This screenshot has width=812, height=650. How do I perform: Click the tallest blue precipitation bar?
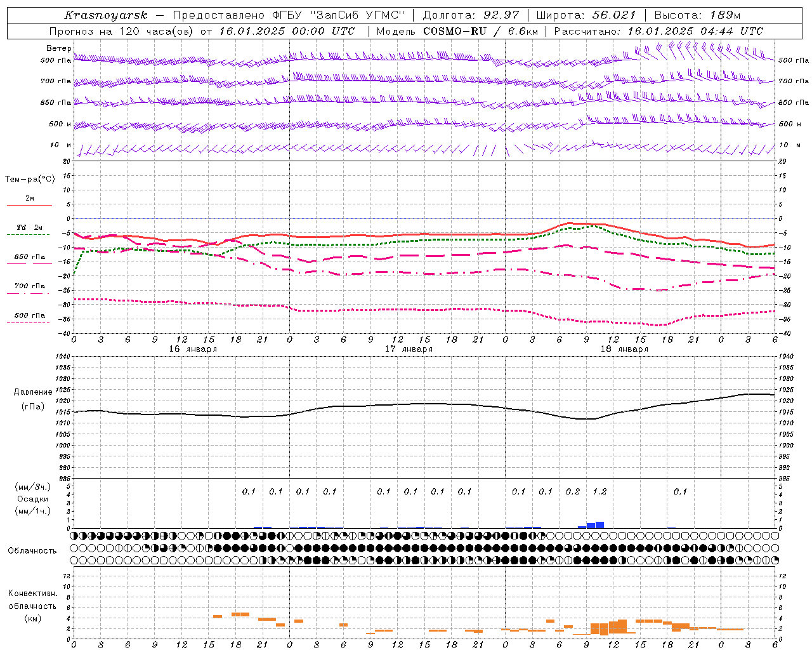coord(599,525)
